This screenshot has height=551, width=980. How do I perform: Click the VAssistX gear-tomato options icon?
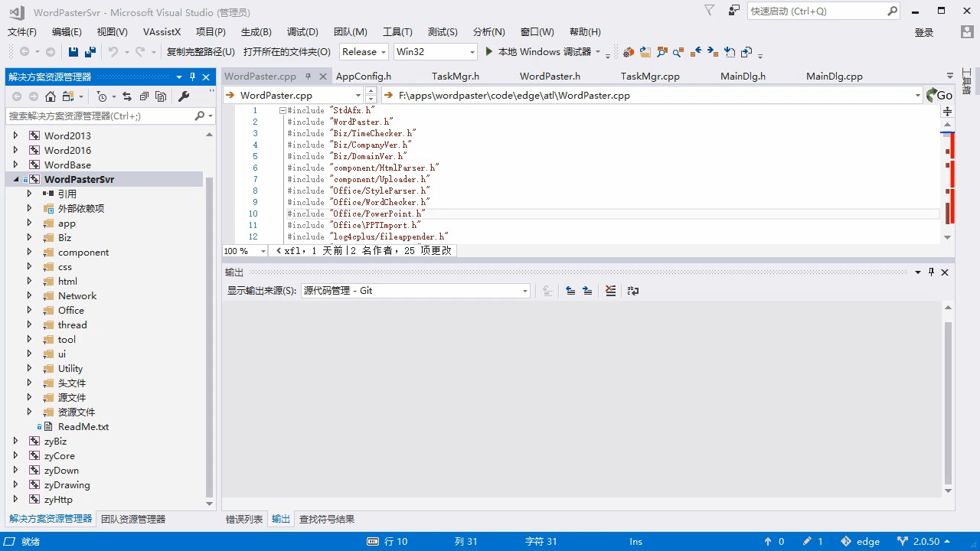pyautogui.click(x=628, y=52)
